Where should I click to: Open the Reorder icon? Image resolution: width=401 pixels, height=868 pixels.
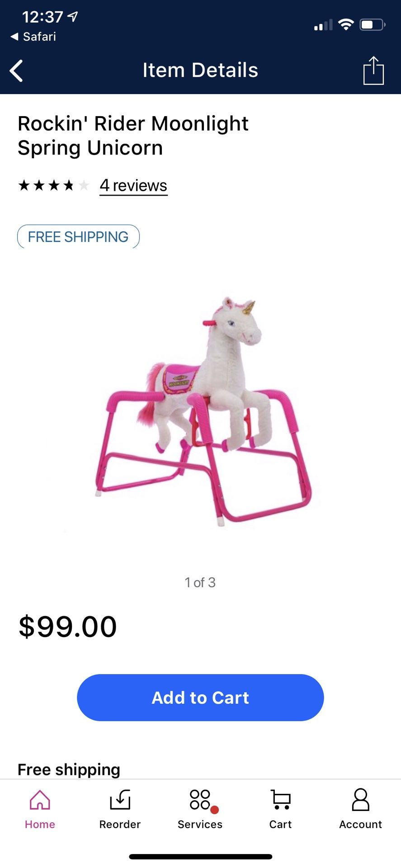[x=120, y=800]
